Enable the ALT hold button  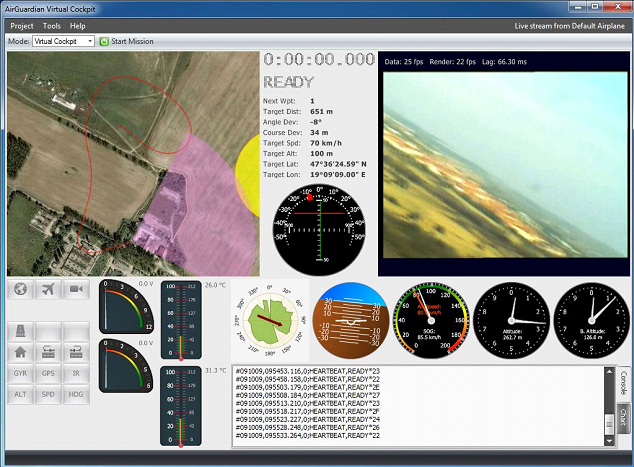[x=21, y=394]
